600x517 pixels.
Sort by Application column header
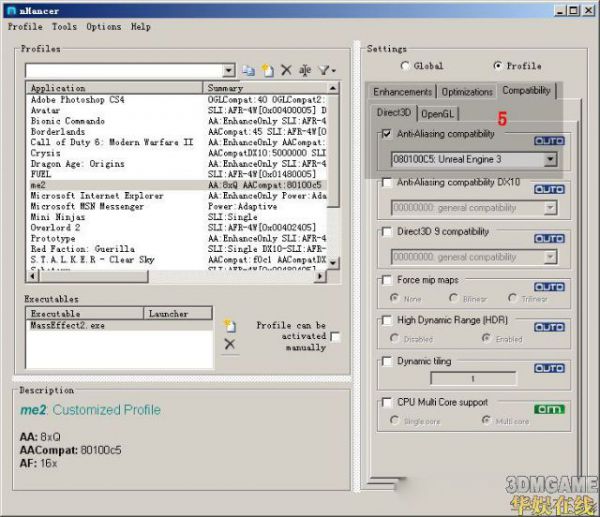pyautogui.click(x=114, y=88)
